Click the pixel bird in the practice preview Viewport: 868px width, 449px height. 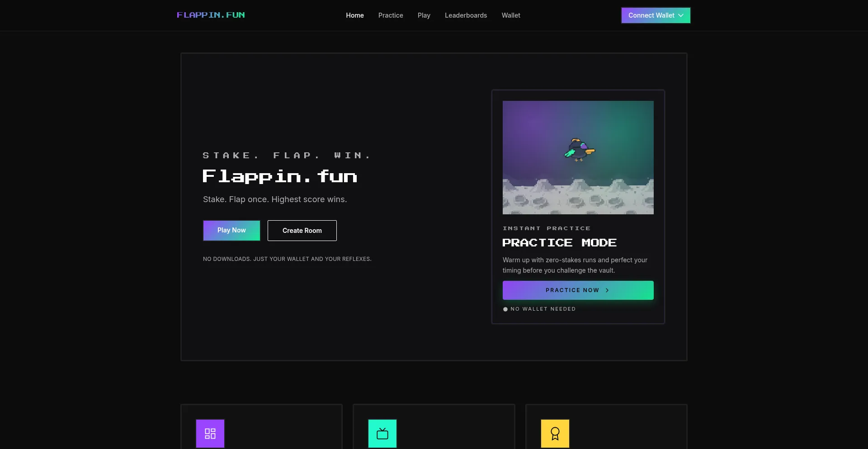coord(579,150)
